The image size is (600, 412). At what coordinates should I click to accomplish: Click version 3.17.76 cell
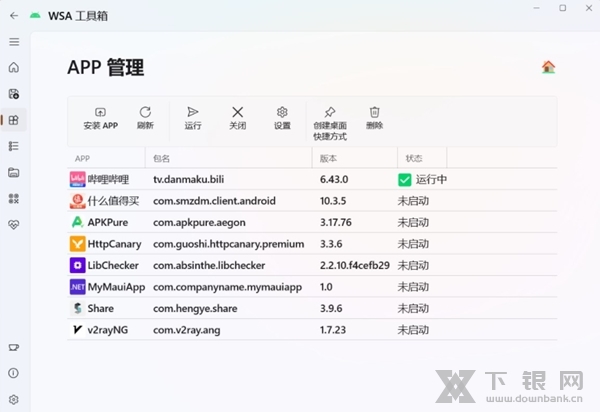pos(336,222)
